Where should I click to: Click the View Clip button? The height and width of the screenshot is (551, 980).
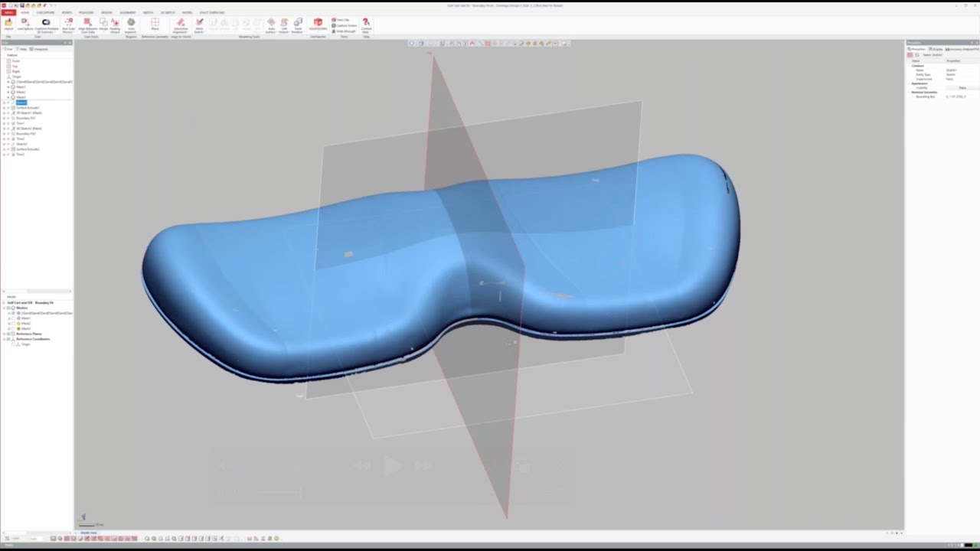tap(341, 20)
